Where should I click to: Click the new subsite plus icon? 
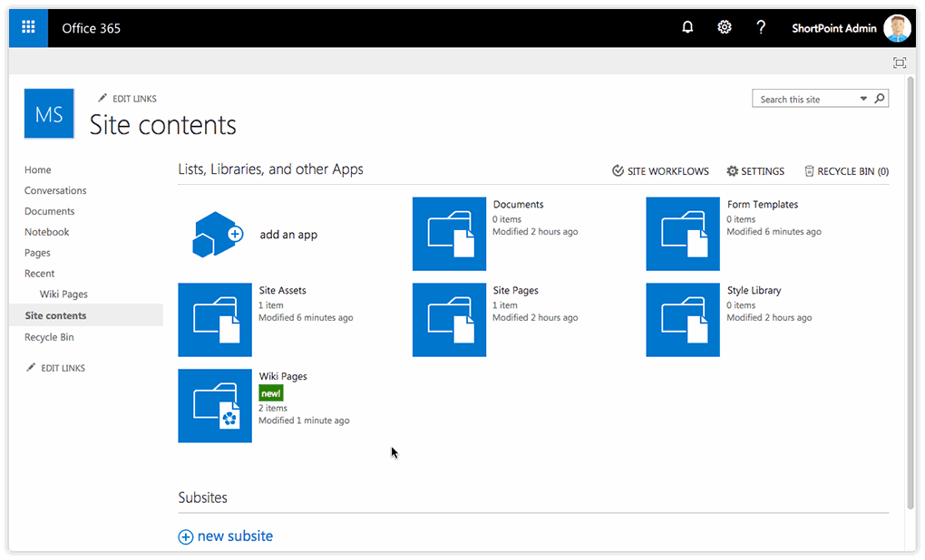click(185, 536)
